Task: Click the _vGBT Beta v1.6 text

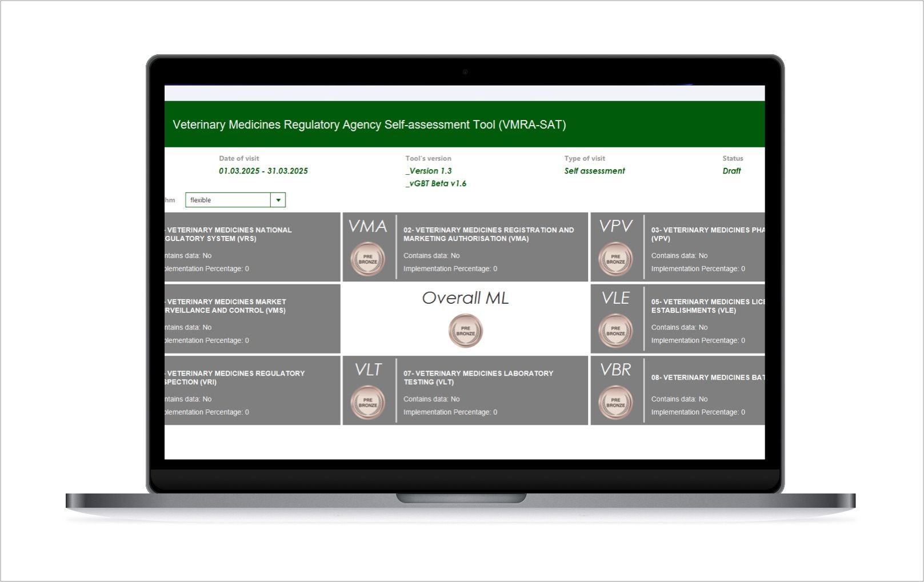Action: [436, 183]
